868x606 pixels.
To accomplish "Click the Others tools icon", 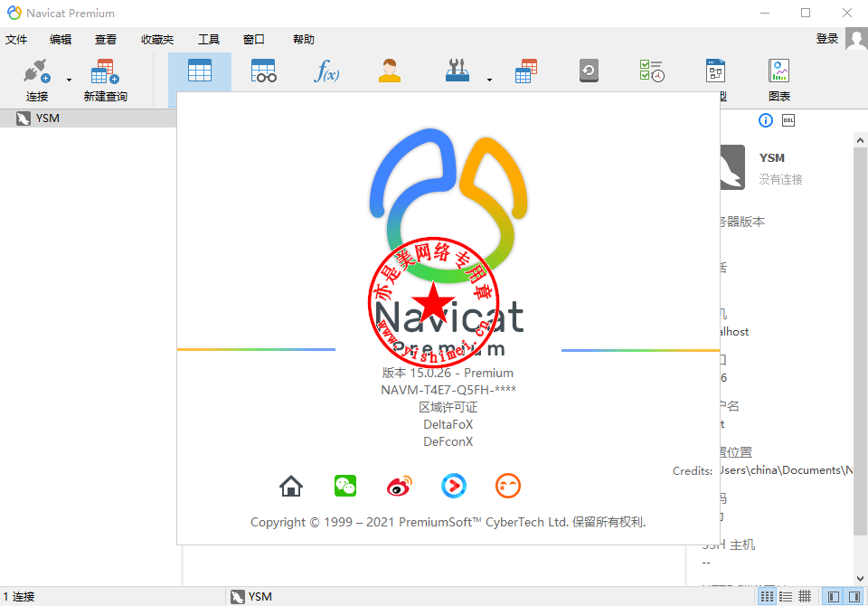I will (x=458, y=71).
